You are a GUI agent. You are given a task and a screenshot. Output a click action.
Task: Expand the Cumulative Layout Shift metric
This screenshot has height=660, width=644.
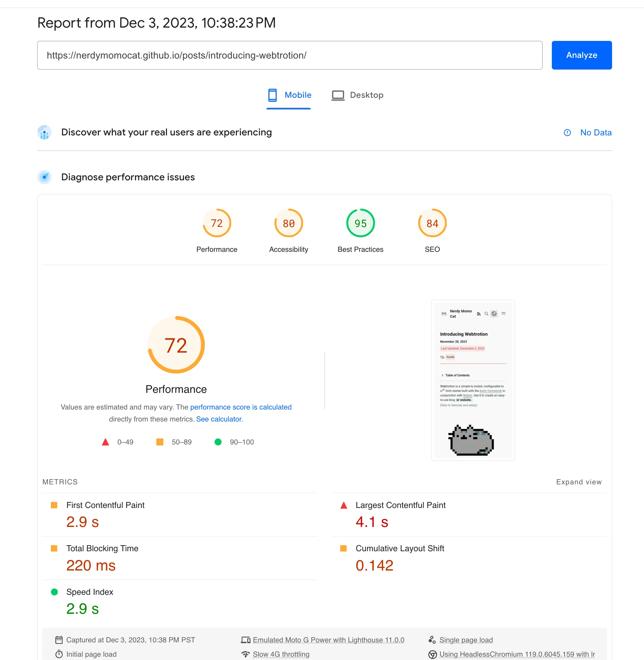400,548
